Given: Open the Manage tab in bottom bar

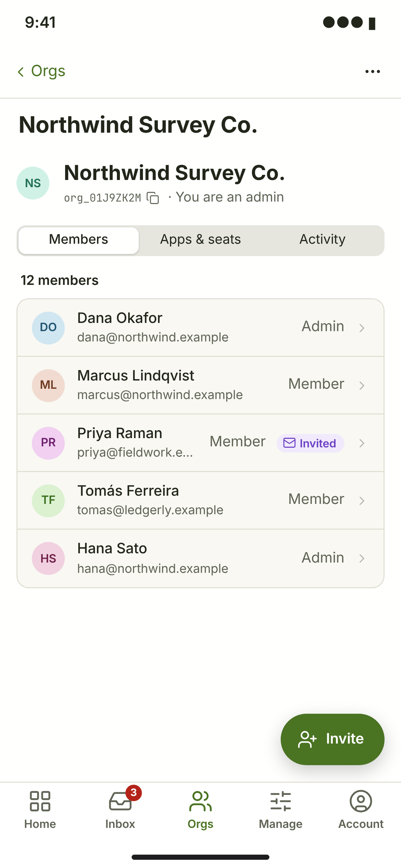Looking at the screenshot, I should (x=281, y=810).
